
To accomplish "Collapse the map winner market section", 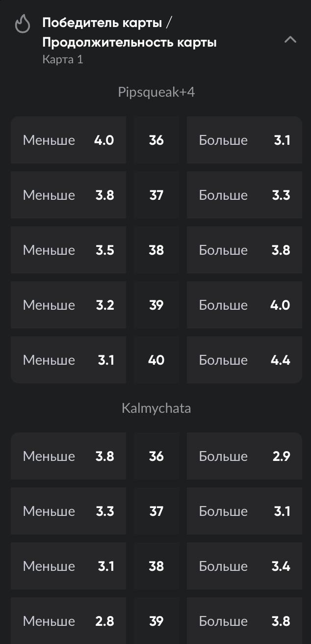I will coord(290,40).
